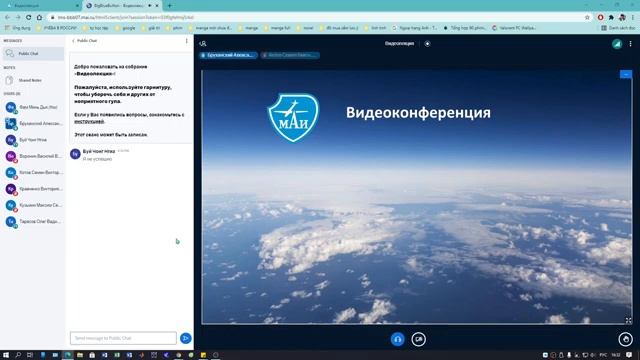Raise your hand with the hand button
Screen dimensions: 640x360
(x=625, y=339)
